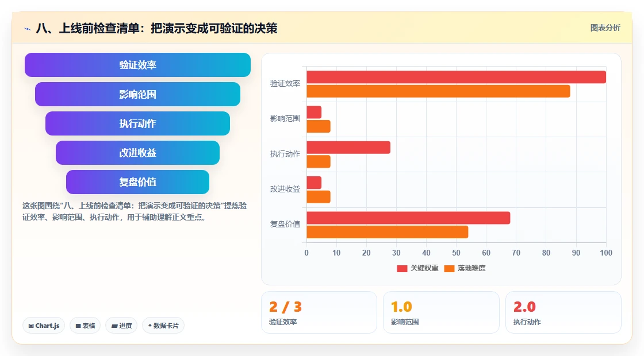Click the 进度 tag chip
Screen dimensions: 644x356
(121, 326)
